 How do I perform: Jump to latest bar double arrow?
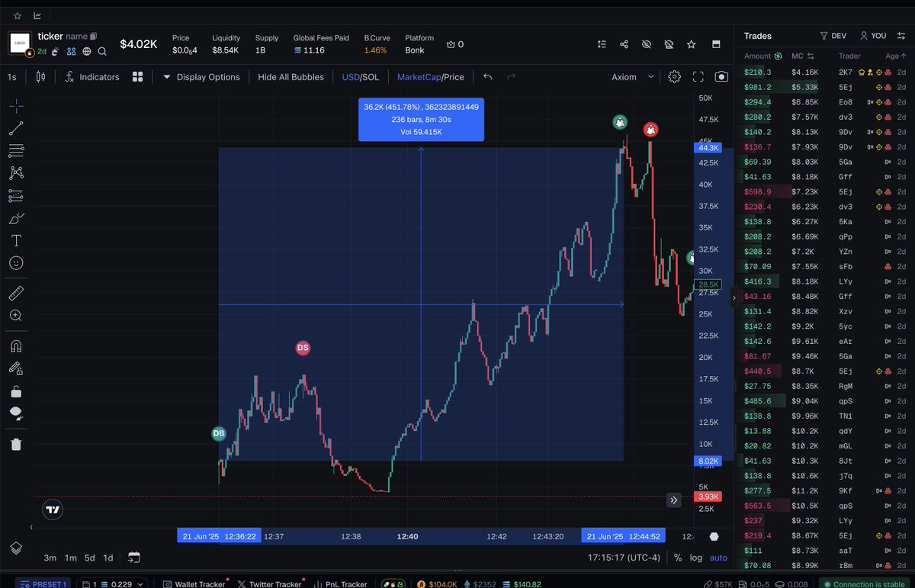point(674,500)
